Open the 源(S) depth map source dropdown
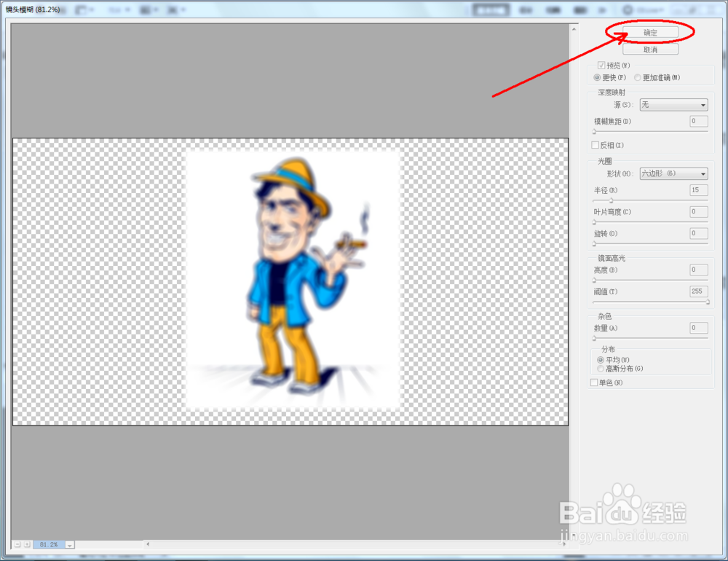The height and width of the screenshot is (561, 728). pos(673,105)
